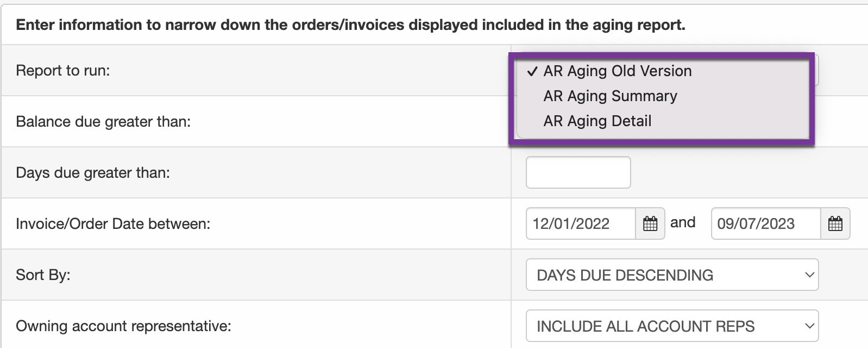Click the calendar icon next to 09/07/2023
Image resolution: width=868 pixels, height=348 pixels.
point(836,223)
